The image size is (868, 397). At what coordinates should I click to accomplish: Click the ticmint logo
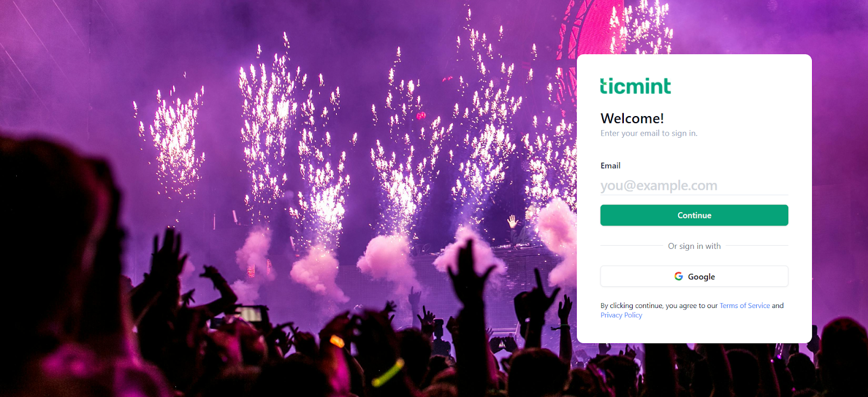(635, 86)
